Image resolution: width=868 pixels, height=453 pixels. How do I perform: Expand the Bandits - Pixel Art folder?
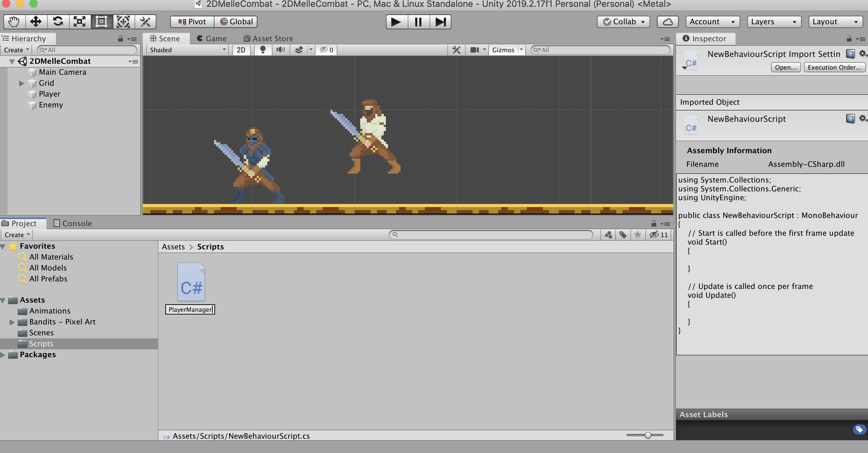12,322
